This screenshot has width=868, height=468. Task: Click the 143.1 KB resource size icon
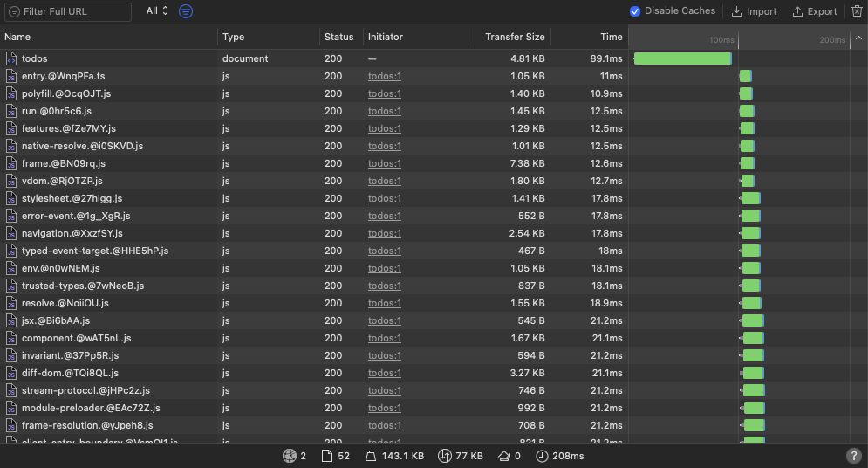pos(371,456)
